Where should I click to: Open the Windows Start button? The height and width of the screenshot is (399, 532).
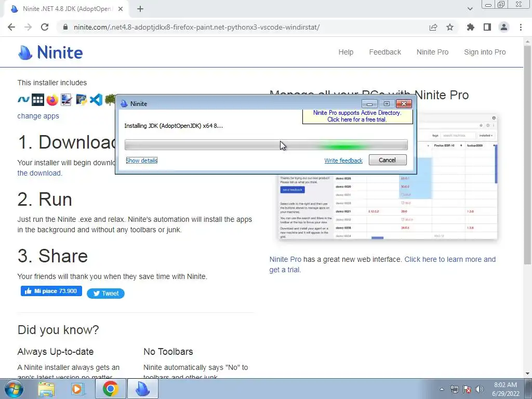click(x=14, y=389)
